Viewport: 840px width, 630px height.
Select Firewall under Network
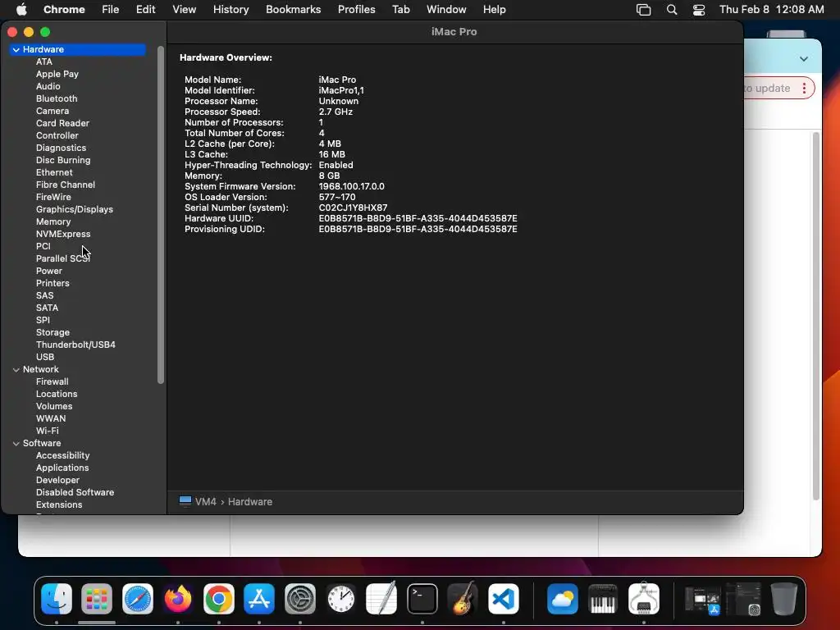point(52,382)
